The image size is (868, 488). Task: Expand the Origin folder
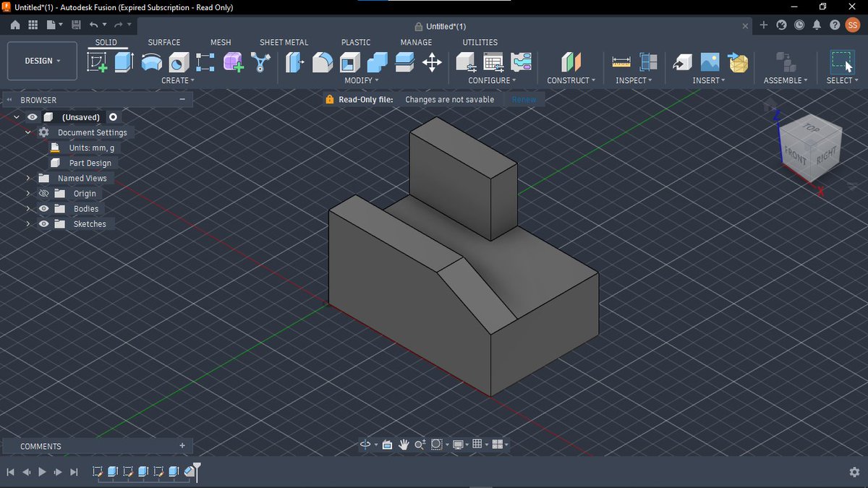pyautogui.click(x=28, y=194)
